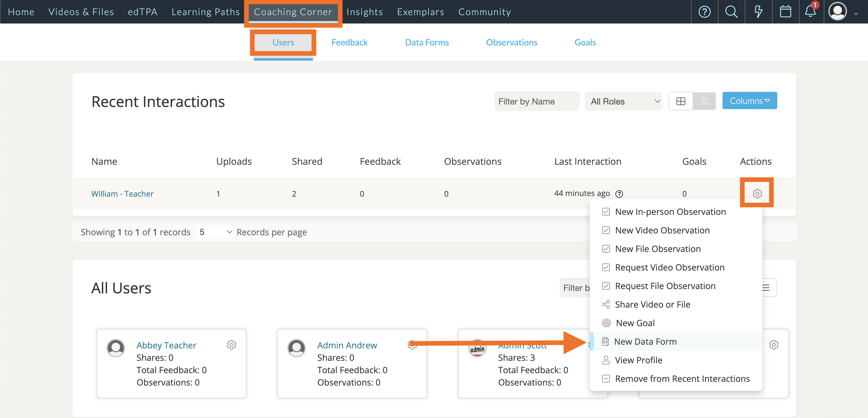Screen dimensions: 868x418
Task: Go to the Data Forms tab
Action: 427,42
